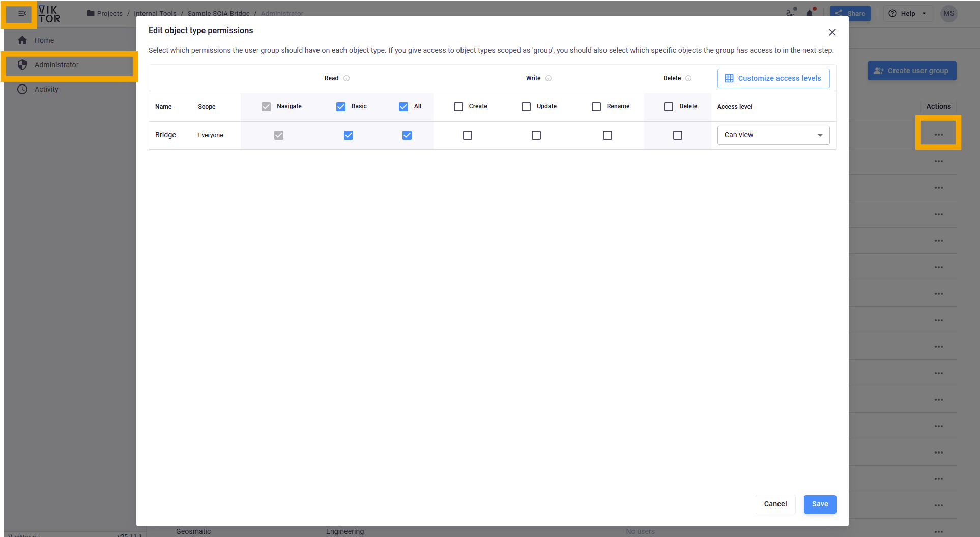Click Customize access levels button
This screenshot has height=537, width=980.
773,78
